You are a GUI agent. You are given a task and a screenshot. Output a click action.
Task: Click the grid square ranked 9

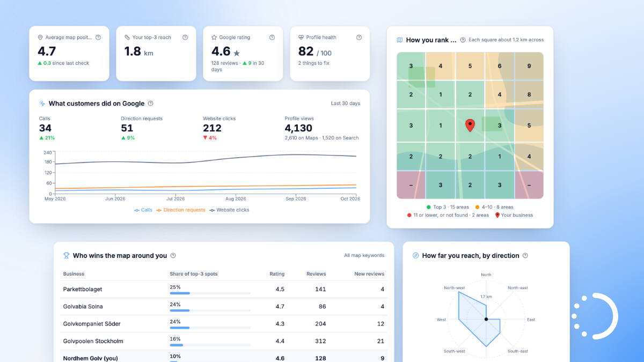(529, 66)
